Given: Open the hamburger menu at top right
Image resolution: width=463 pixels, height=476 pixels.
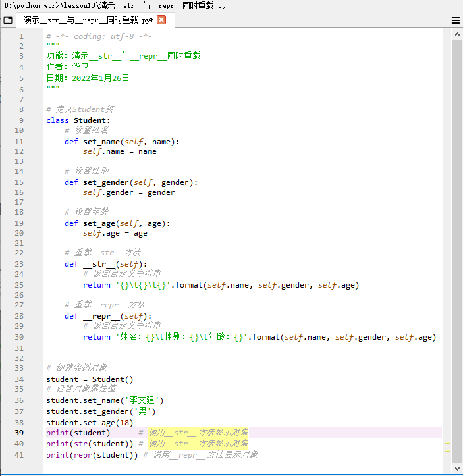Looking at the screenshot, I should tap(455, 20).
